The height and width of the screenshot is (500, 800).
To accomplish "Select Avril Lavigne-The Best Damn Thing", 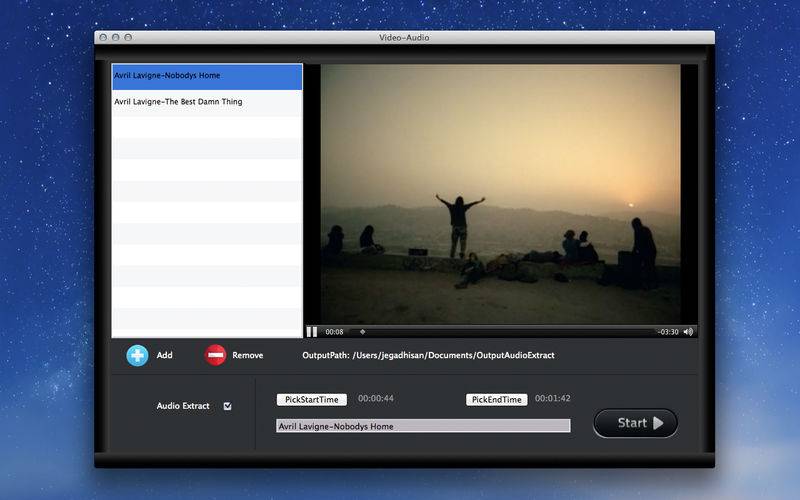I will pyautogui.click(x=207, y=102).
